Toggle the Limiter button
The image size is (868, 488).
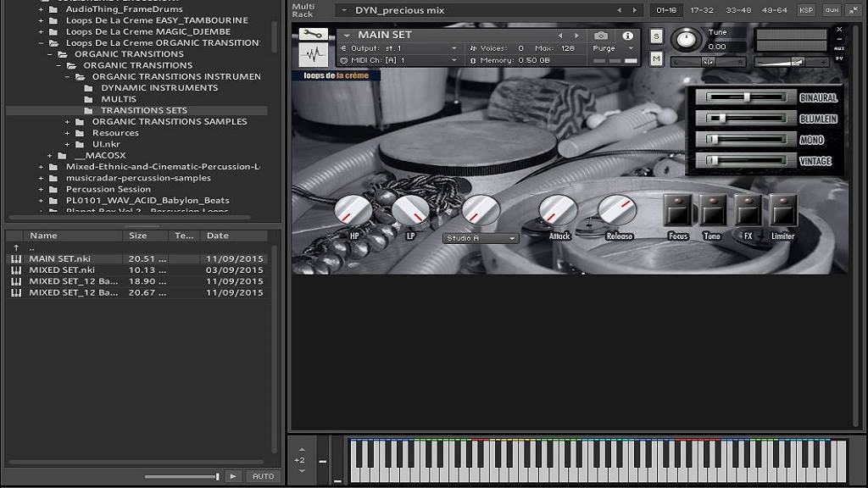coord(783,209)
